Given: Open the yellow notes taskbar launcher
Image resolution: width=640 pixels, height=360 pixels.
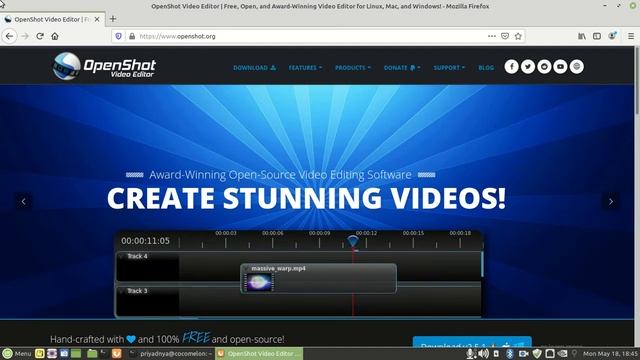Looking at the screenshot, I should 40,353.
